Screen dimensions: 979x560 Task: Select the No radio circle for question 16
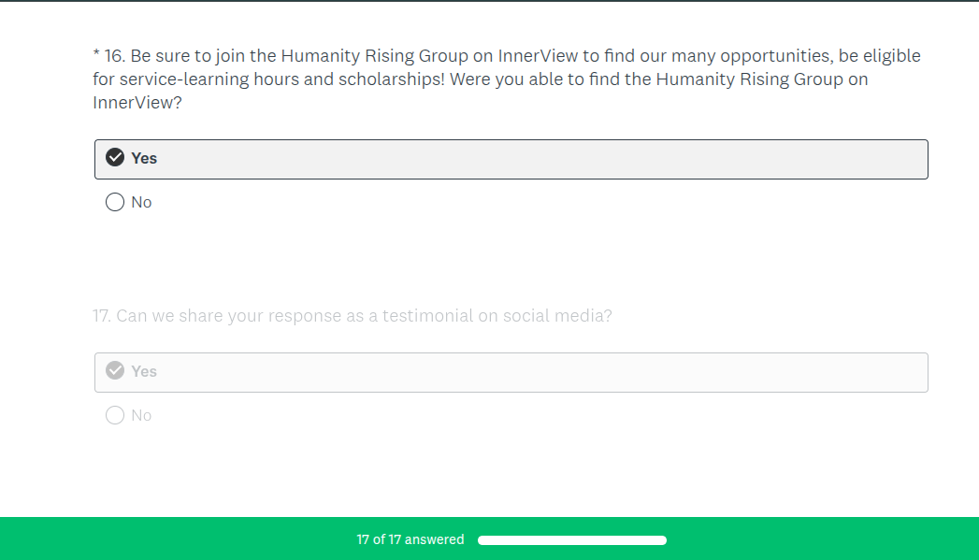click(115, 202)
